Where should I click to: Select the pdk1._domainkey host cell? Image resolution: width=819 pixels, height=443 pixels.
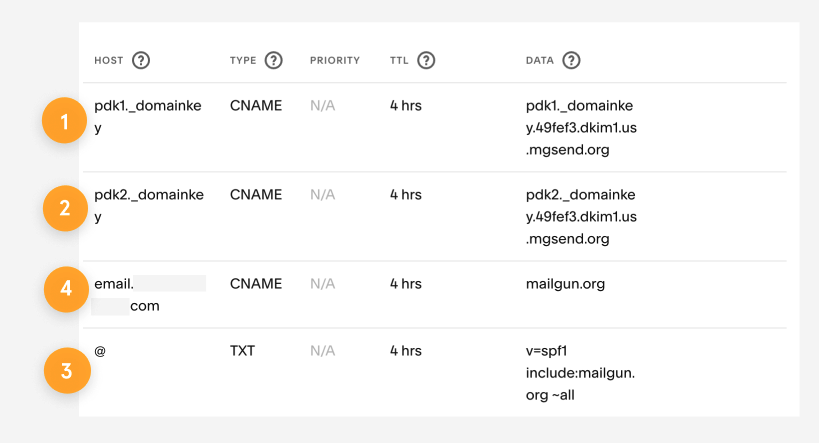click(x=148, y=117)
